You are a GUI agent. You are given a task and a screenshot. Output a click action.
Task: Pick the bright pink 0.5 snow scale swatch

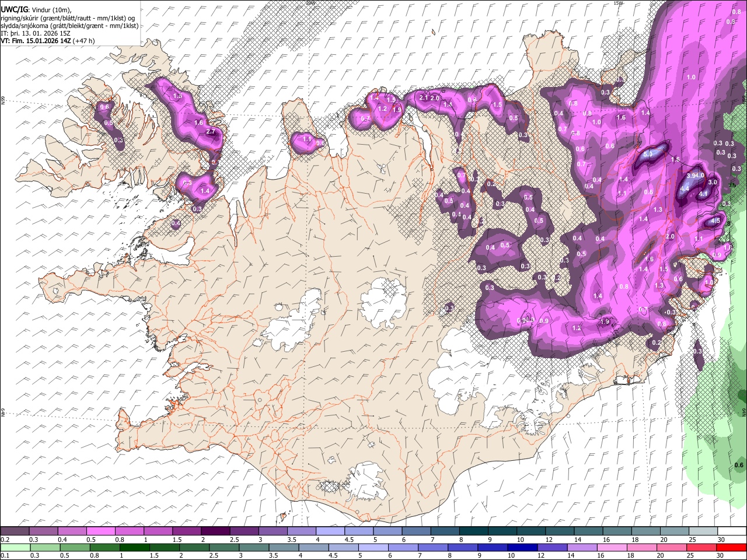100,531
